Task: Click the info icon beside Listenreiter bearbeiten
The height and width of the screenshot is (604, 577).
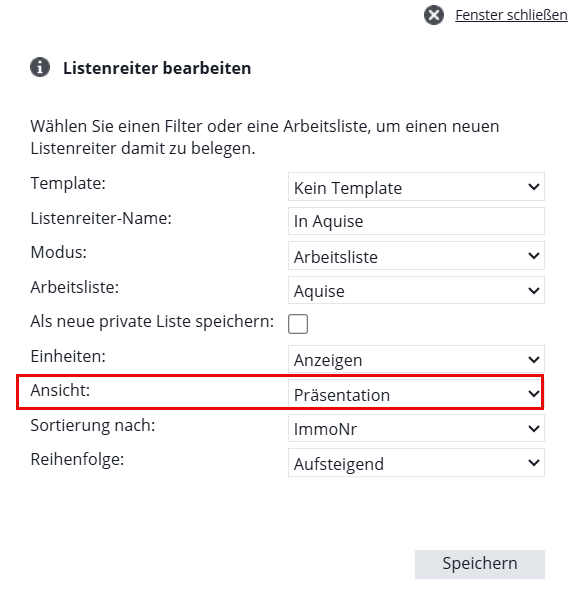Action: [40, 67]
